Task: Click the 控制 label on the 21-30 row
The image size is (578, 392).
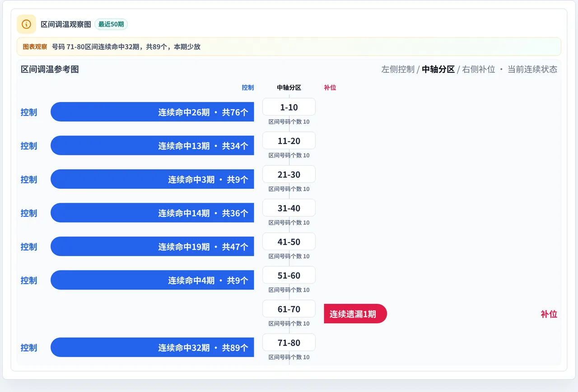Action: 29,179
